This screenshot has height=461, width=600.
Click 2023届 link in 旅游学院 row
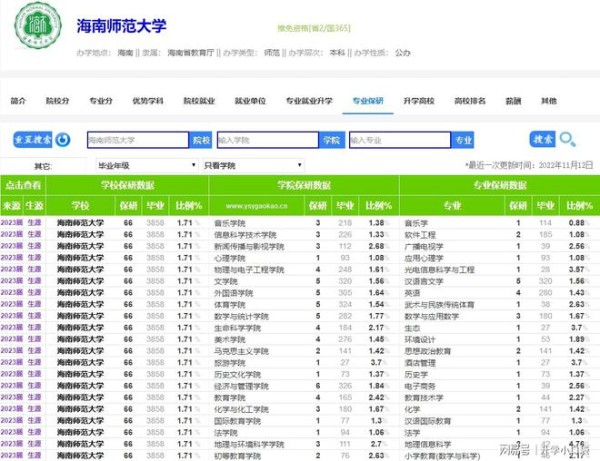coord(12,362)
